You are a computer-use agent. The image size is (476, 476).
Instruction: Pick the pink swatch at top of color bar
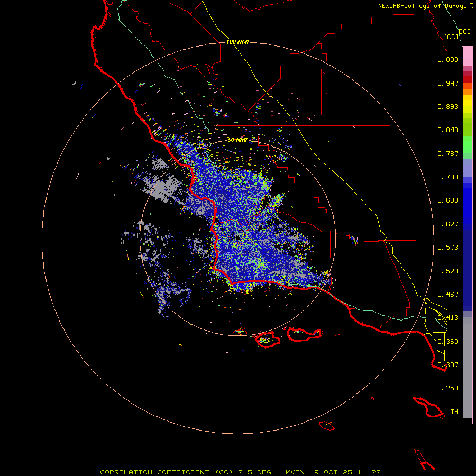(x=467, y=56)
